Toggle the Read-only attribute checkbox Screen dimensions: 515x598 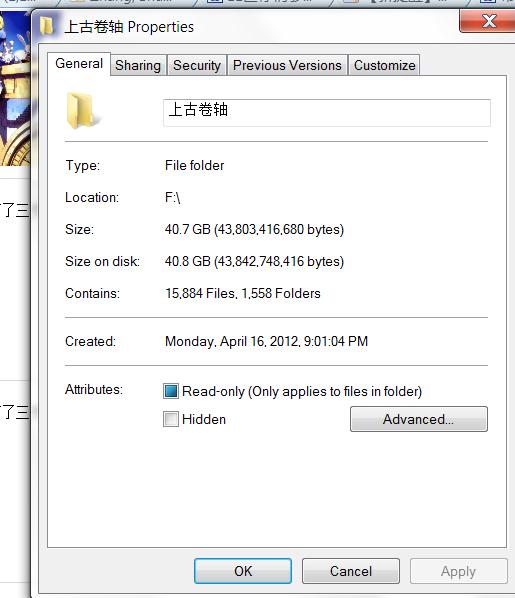click(171, 391)
